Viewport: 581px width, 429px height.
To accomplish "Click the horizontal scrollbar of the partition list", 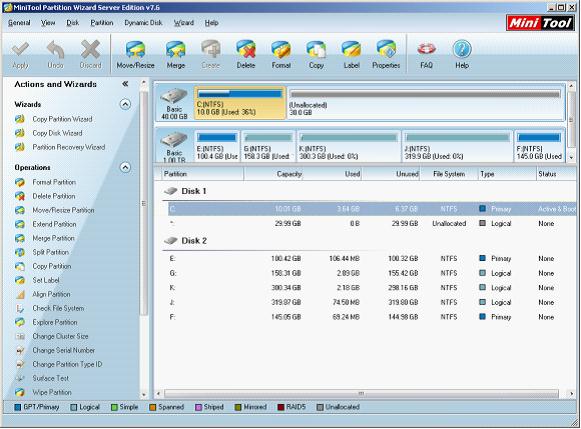I will tap(361, 393).
